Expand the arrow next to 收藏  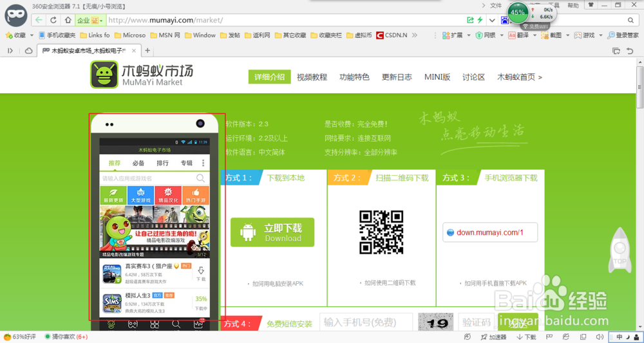pos(32,35)
